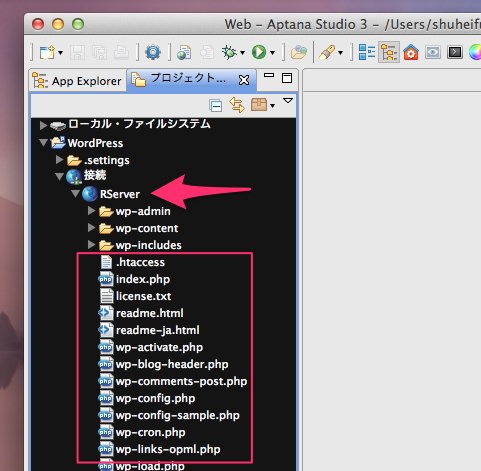Image resolution: width=481 pixels, height=471 pixels.
Task: Expand the .settings folder
Action: 59,159
